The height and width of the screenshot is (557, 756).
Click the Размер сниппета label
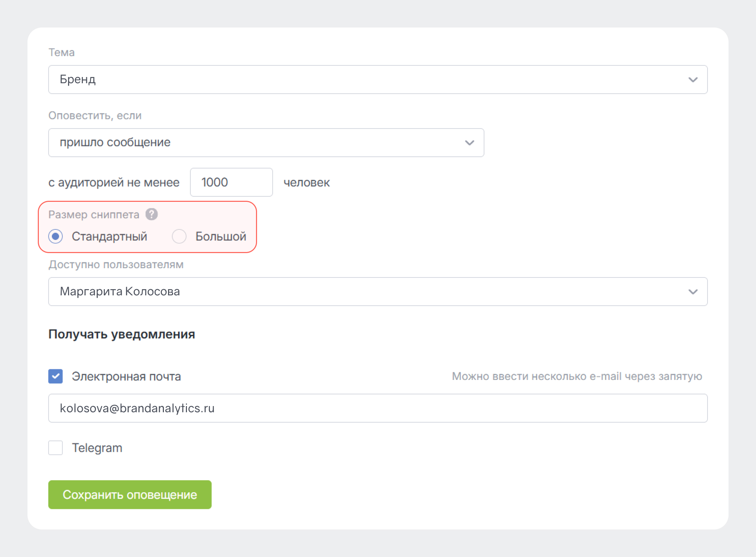coord(94,215)
